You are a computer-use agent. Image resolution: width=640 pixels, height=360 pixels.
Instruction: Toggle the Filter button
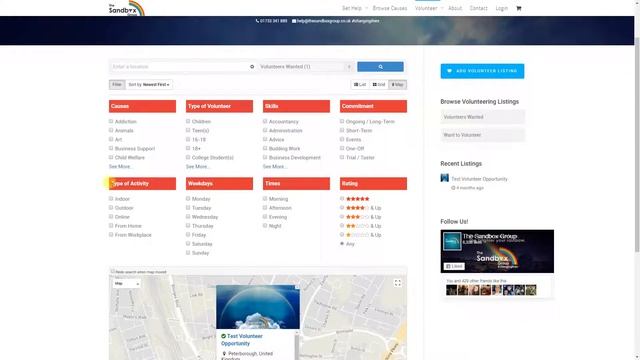coord(117,84)
